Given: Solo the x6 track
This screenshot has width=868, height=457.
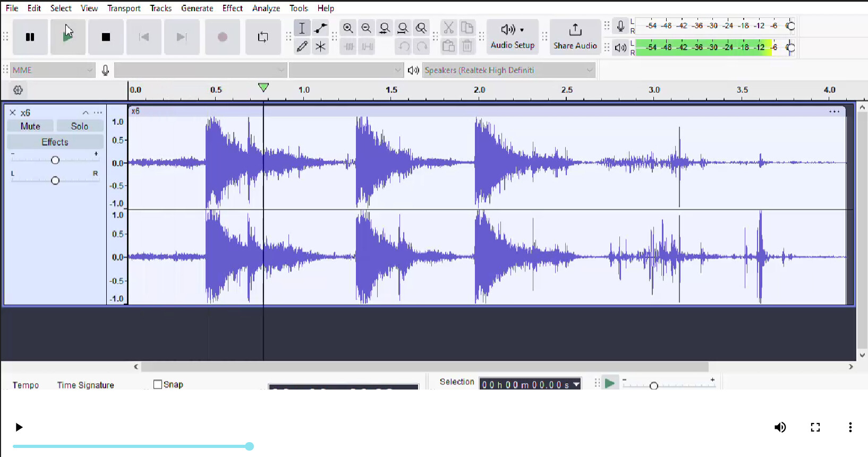Looking at the screenshot, I should point(80,126).
